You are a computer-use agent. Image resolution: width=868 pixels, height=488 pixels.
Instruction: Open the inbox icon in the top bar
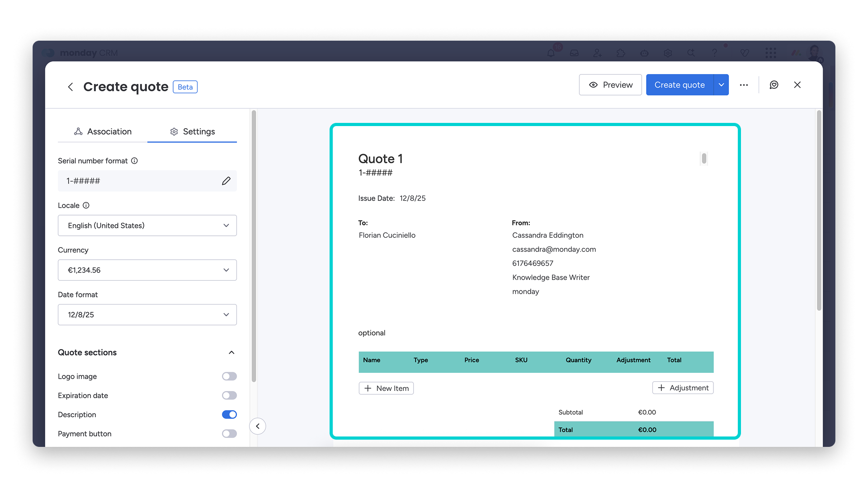(x=574, y=53)
